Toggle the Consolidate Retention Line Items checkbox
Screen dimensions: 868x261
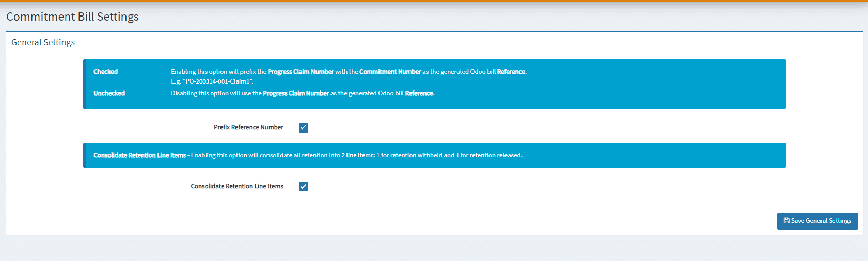(x=304, y=187)
